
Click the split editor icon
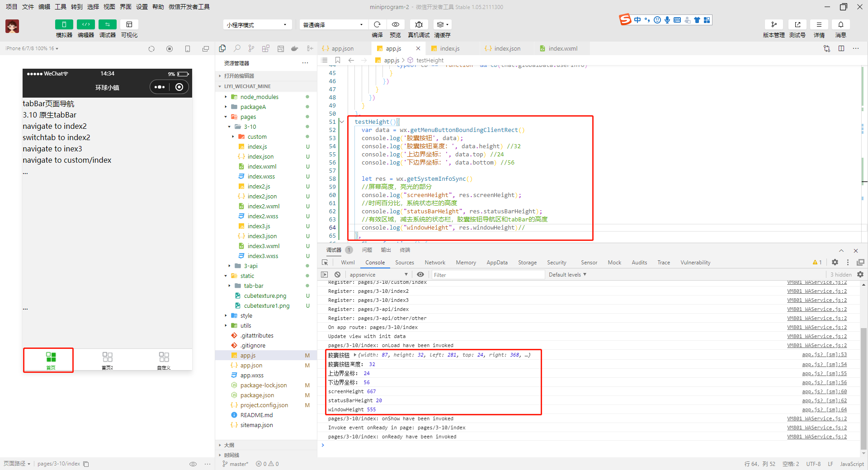[841, 48]
